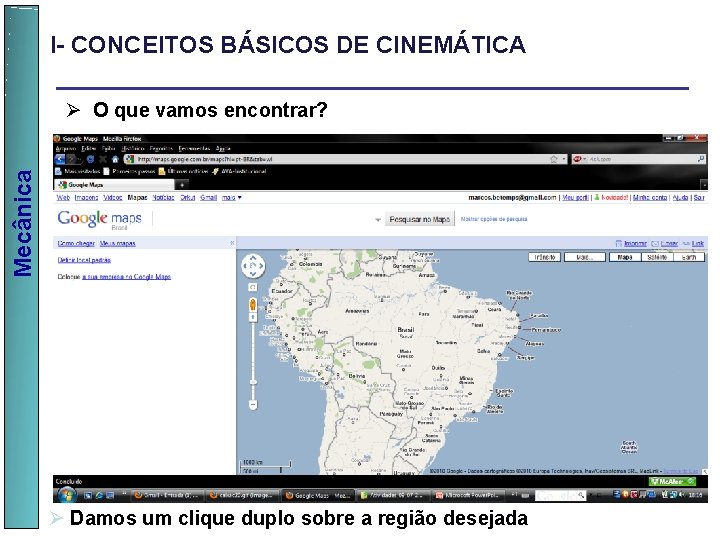720x540 pixels.
Task: Click the Enviar link above map
Action: pyautogui.click(x=669, y=244)
